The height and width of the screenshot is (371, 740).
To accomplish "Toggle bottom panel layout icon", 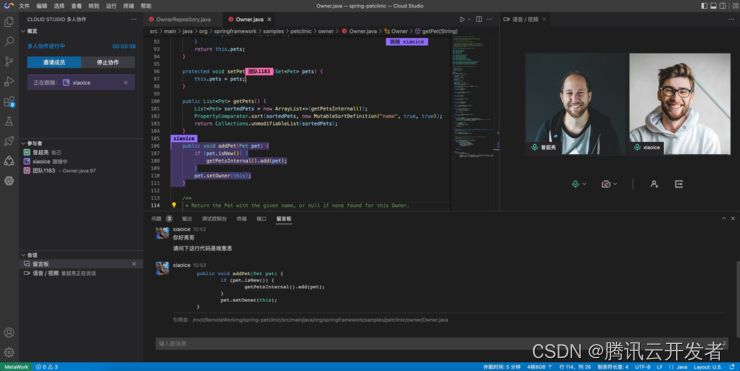I will point(713,6).
